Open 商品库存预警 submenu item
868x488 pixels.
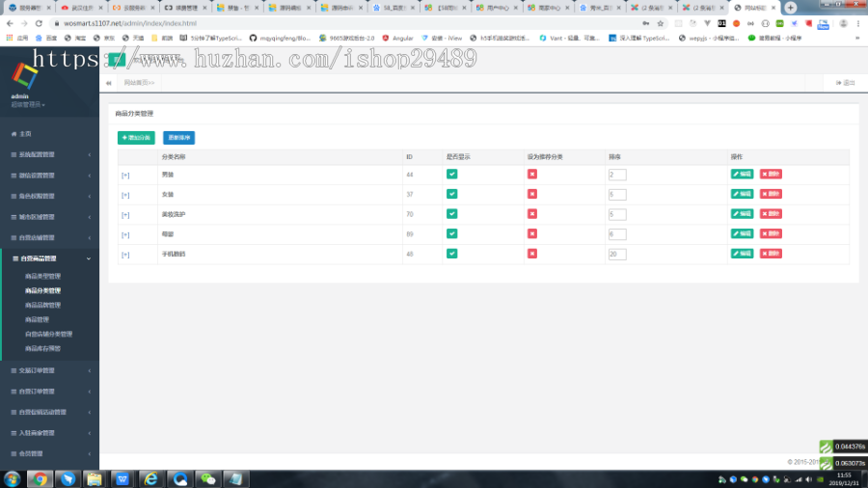coord(42,348)
